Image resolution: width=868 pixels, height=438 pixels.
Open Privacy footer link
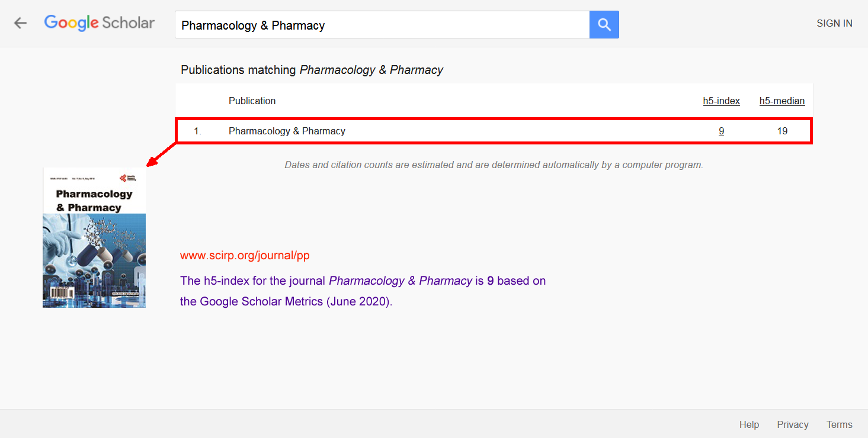(793, 424)
